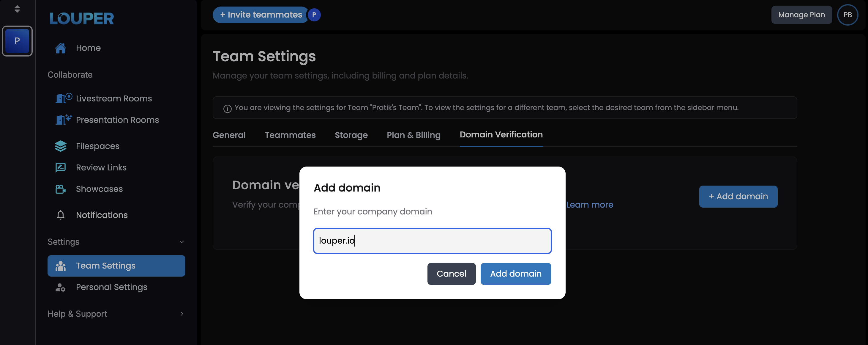Switch to the Teammates tab

pyautogui.click(x=290, y=135)
